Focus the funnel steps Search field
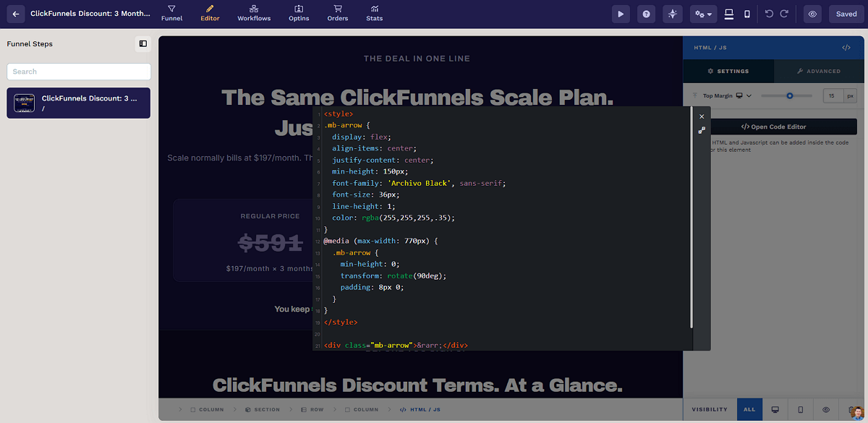Image resolution: width=868 pixels, height=423 pixels. click(79, 72)
